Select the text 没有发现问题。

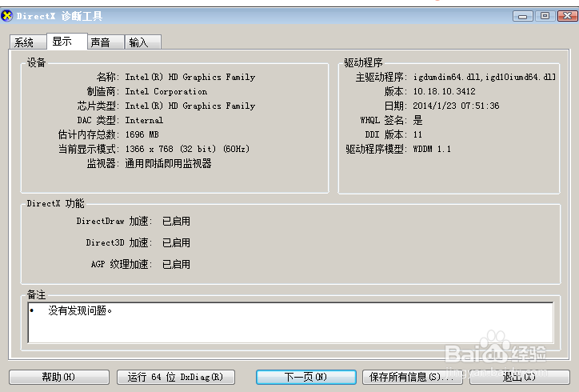click(x=80, y=310)
